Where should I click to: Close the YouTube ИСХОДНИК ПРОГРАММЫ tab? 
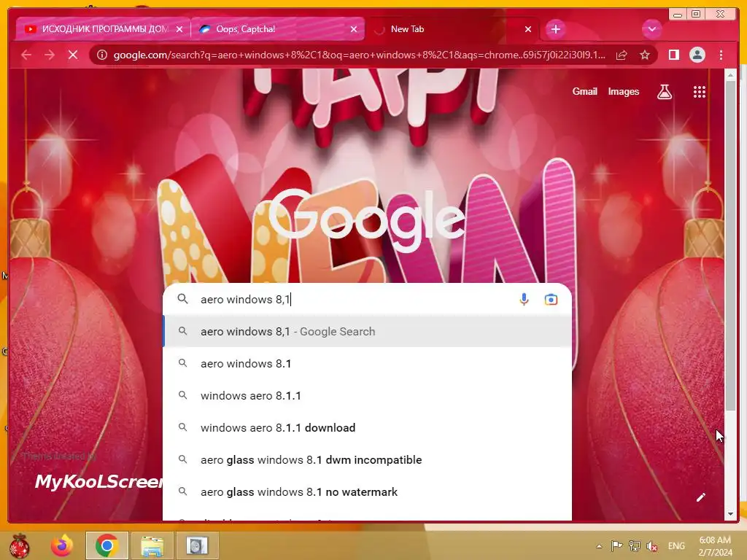point(179,29)
